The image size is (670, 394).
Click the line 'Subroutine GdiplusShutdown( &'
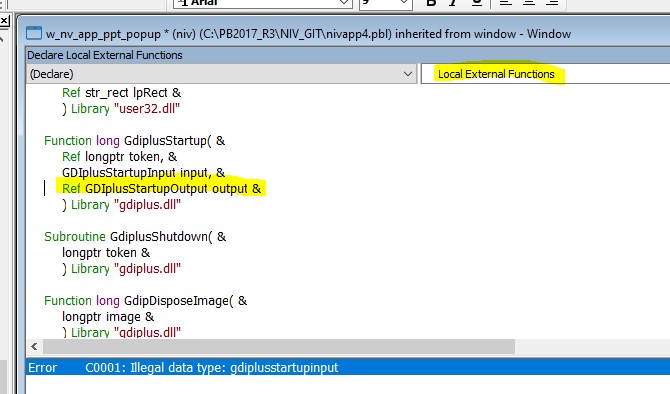pyautogui.click(x=135, y=237)
